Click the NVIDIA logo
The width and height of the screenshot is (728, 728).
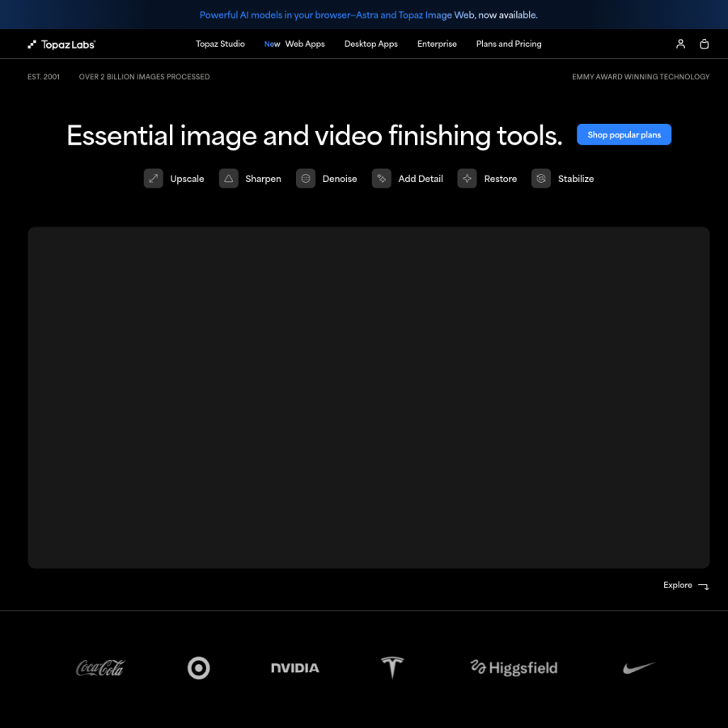[294, 667]
